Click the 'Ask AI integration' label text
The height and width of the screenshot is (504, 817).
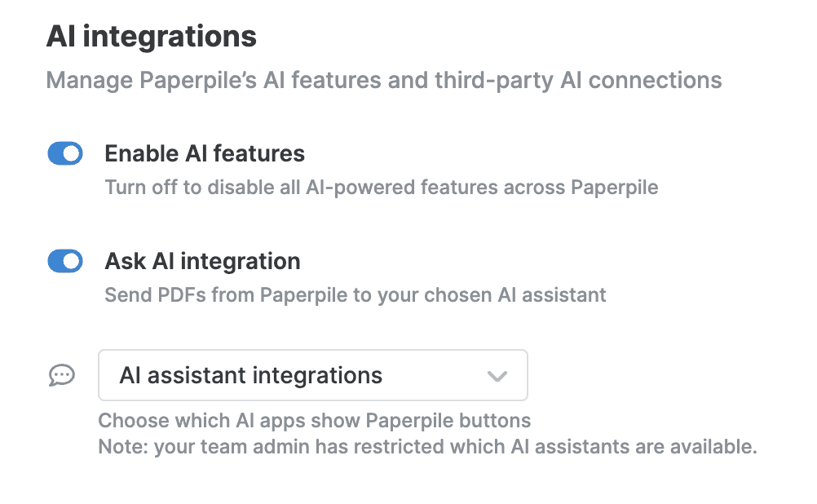click(x=203, y=261)
